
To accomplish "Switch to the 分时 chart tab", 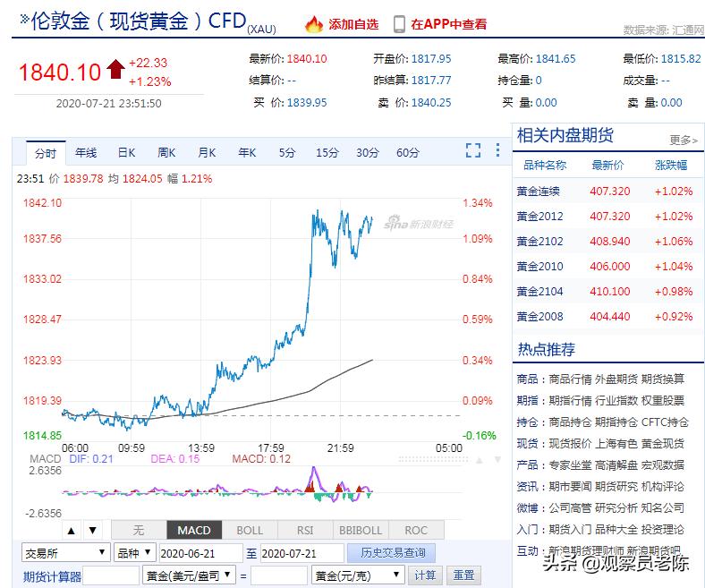I will coord(46,153).
